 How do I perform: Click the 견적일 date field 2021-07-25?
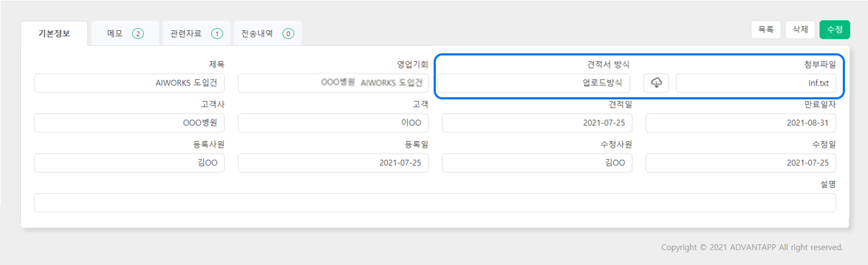click(x=537, y=123)
